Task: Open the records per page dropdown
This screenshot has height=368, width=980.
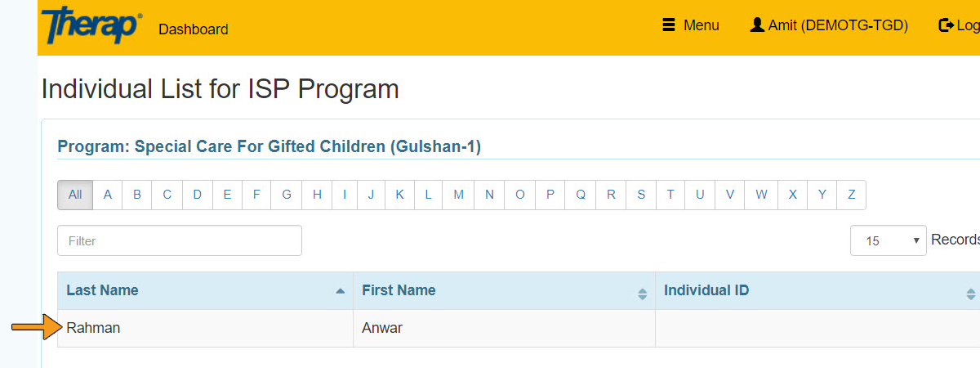Action: [x=888, y=240]
